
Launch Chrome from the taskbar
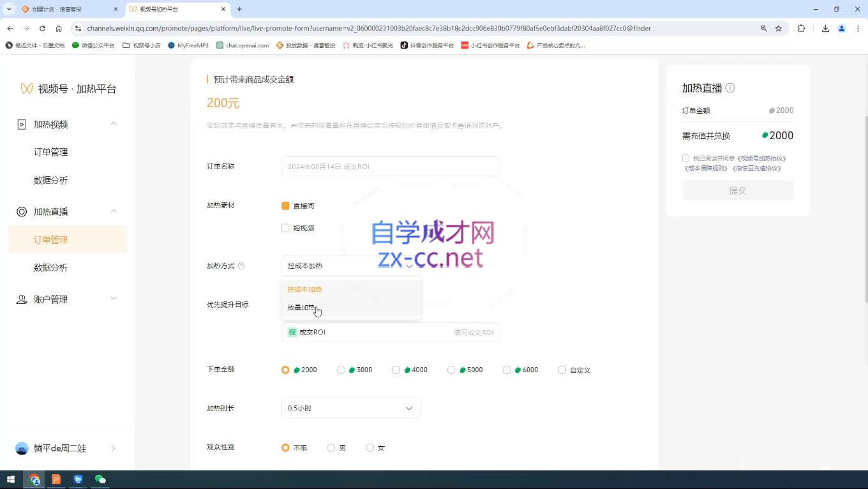pyautogui.click(x=34, y=479)
